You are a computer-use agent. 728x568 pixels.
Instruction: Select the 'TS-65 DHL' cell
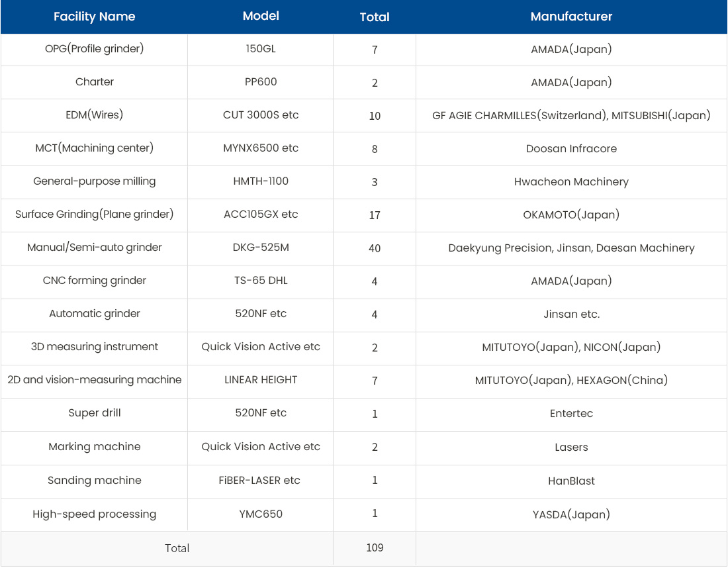pyautogui.click(x=261, y=281)
